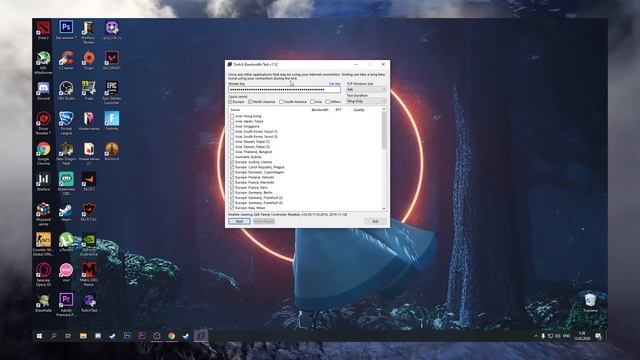Image resolution: width=640 pixels, height=360 pixels.
Task: Launch the FACEIT AC shortcut
Action: click(x=89, y=212)
